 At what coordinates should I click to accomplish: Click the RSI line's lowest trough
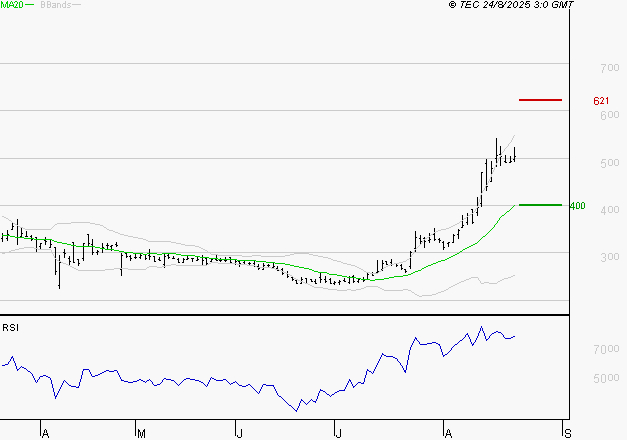pyautogui.click(x=297, y=410)
